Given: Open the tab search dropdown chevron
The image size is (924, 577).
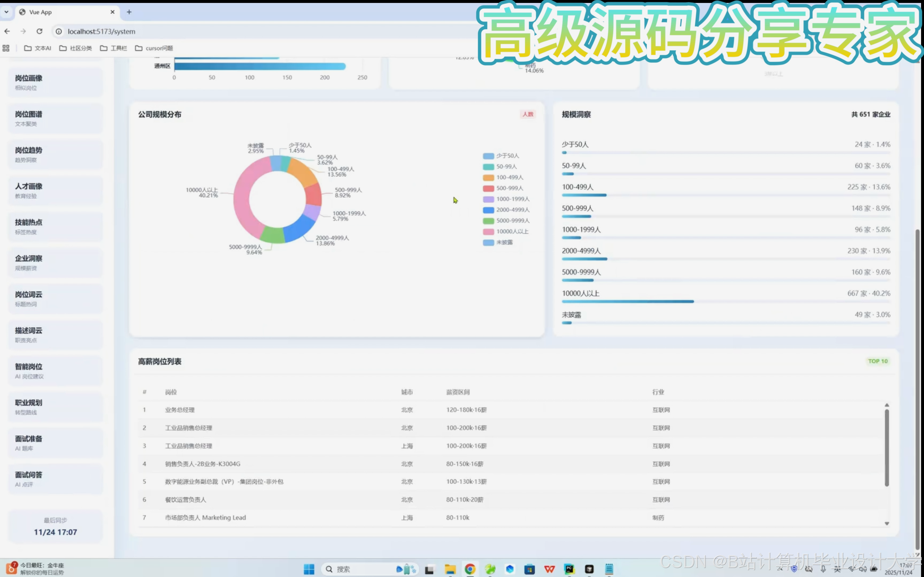Looking at the screenshot, I should 6,12.
